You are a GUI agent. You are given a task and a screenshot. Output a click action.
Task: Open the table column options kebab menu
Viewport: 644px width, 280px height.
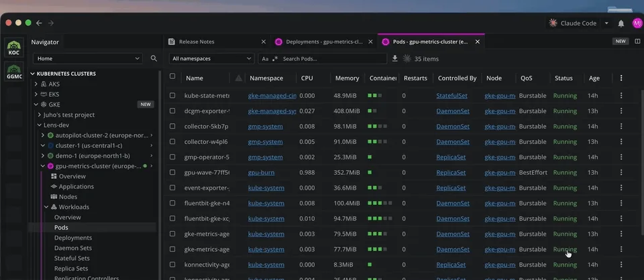point(621,78)
